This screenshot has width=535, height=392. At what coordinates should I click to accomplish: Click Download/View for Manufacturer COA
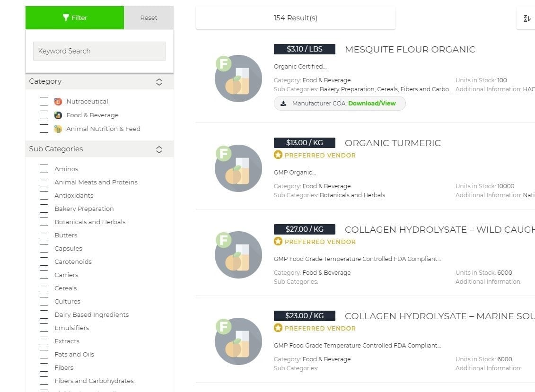tap(372, 104)
